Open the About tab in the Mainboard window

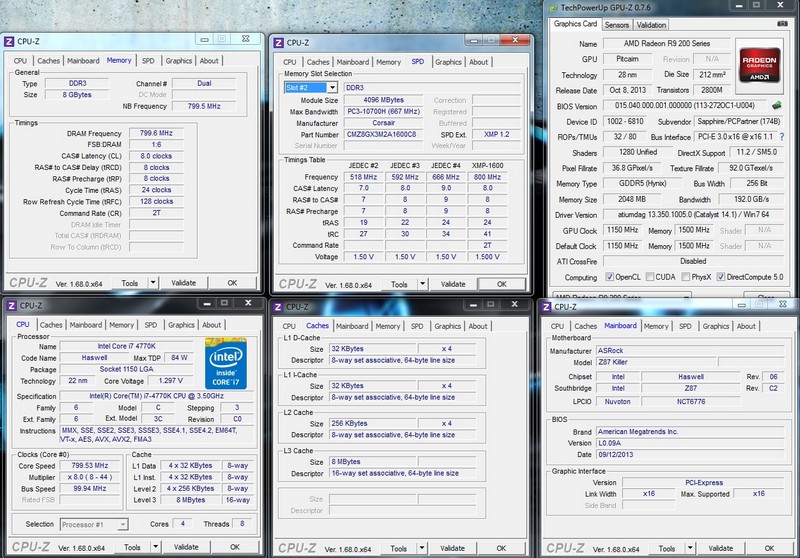coord(746,326)
